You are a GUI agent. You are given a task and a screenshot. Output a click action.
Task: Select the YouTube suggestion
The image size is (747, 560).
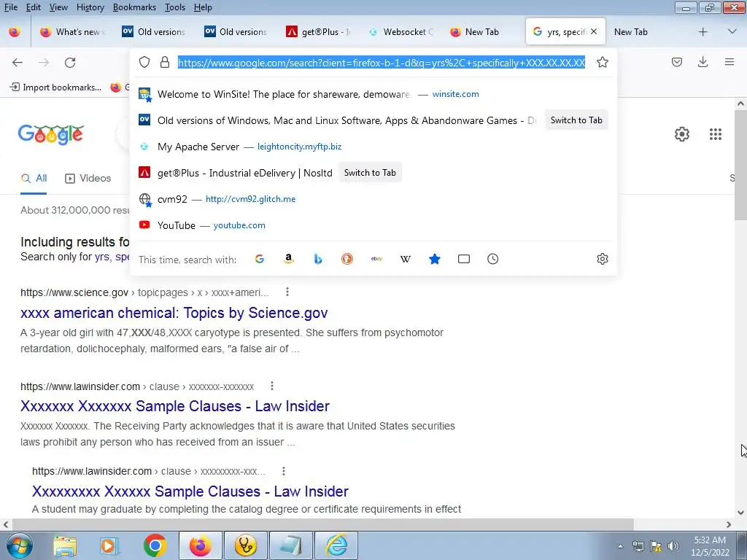pos(373,225)
